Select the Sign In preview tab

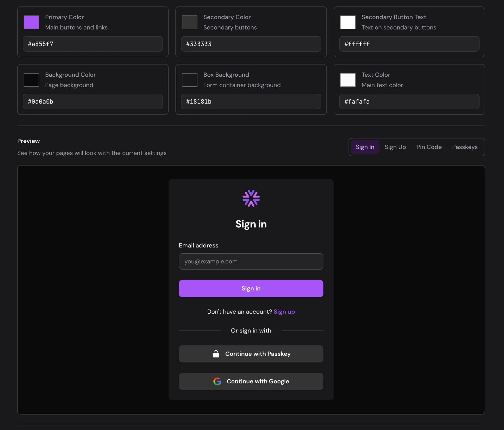pyautogui.click(x=365, y=147)
